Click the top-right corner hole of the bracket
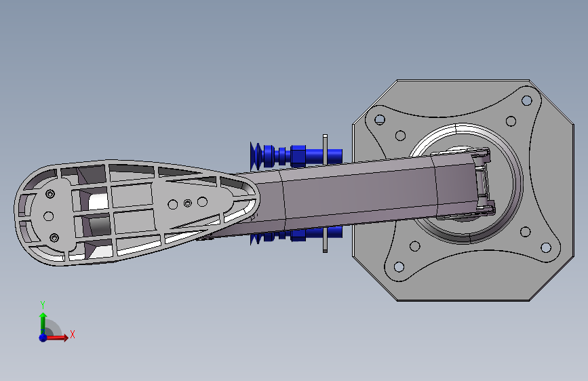588x381 pixels. tap(526, 100)
